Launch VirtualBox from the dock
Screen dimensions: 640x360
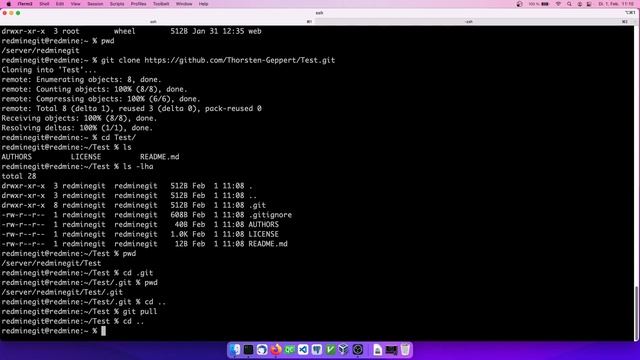(344, 349)
